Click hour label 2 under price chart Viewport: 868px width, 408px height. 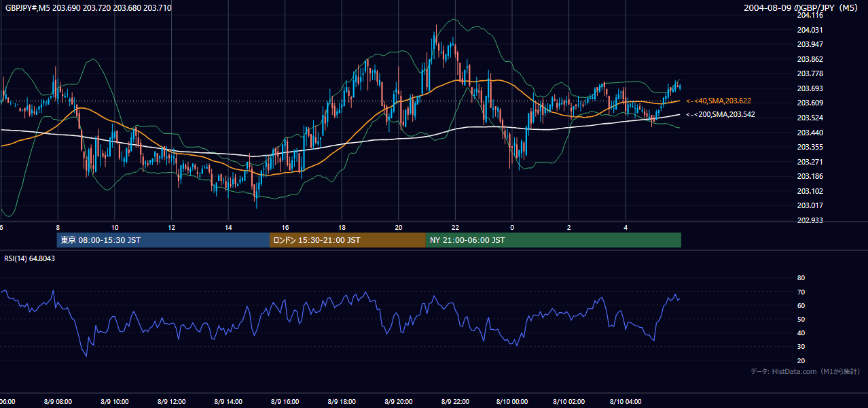coord(569,227)
